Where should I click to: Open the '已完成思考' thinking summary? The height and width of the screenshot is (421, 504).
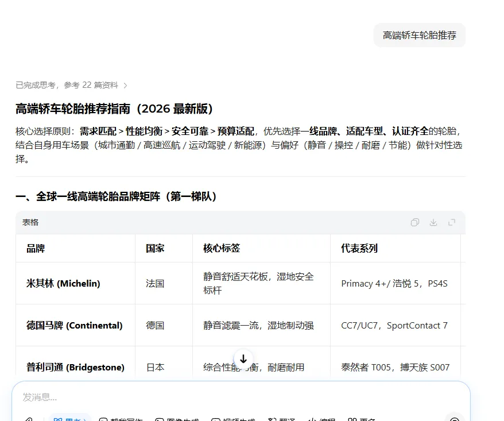[36, 85]
